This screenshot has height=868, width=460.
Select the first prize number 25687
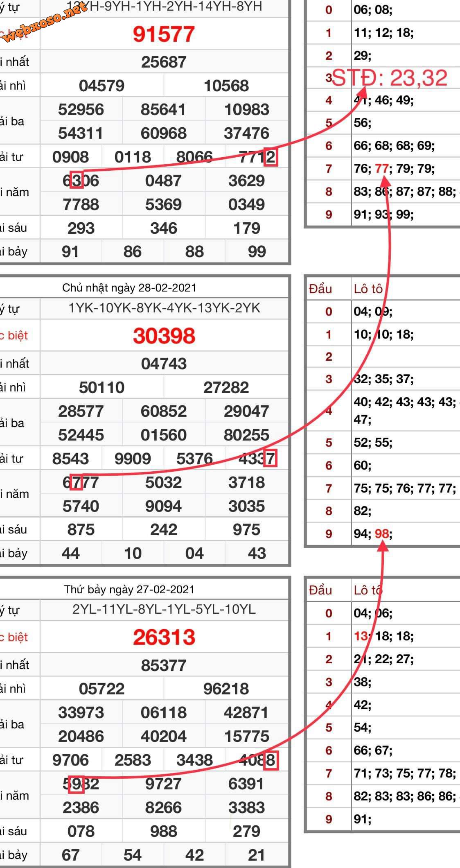click(x=164, y=62)
